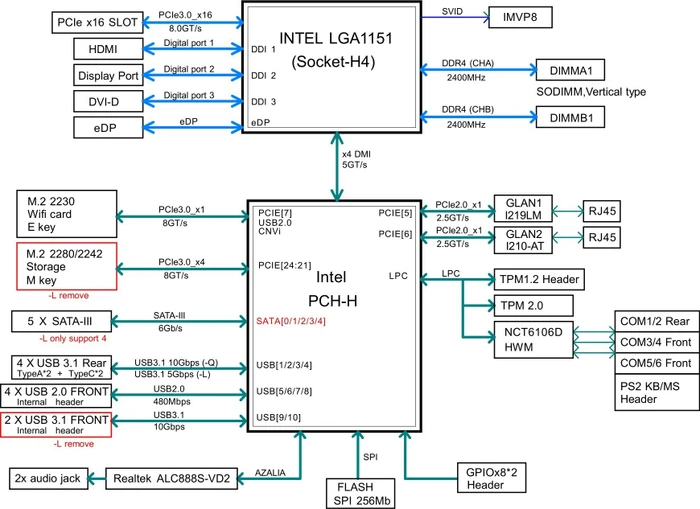Click the DDR4 (CHB) label
This screenshot has height=509, width=700.
point(468,109)
